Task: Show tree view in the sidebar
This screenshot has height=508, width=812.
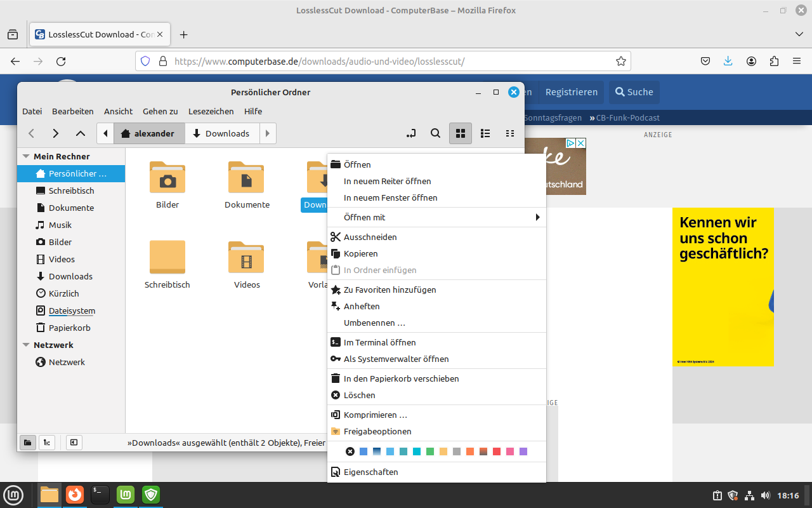Action: (x=47, y=442)
